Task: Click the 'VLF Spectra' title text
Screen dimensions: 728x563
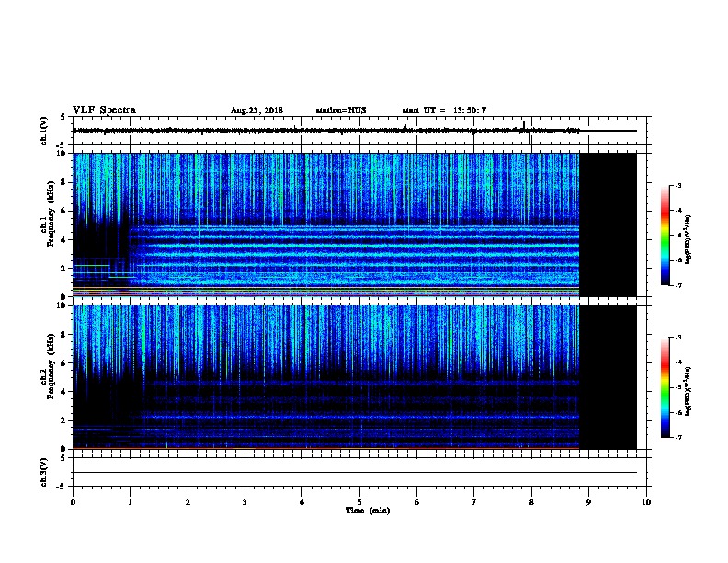Action: (x=104, y=109)
